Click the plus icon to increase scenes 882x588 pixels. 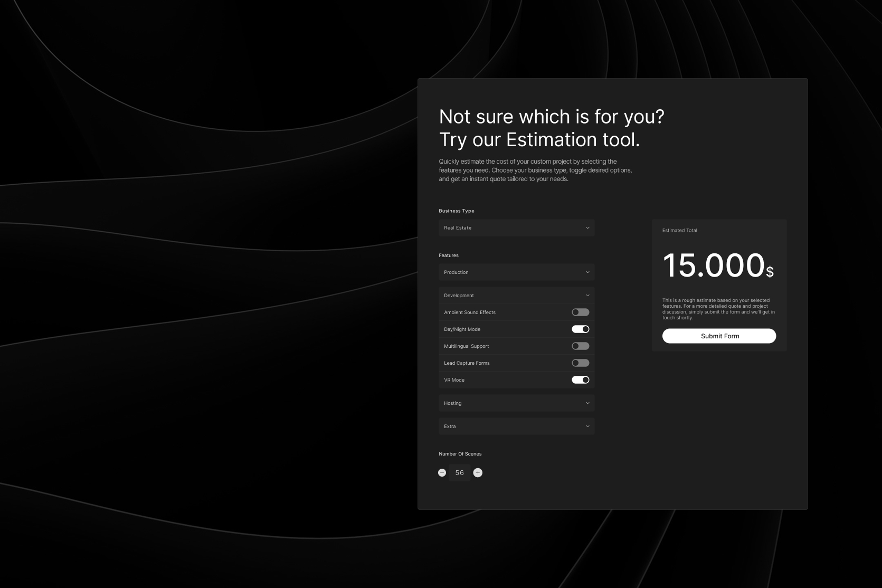(x=478, y=473)
